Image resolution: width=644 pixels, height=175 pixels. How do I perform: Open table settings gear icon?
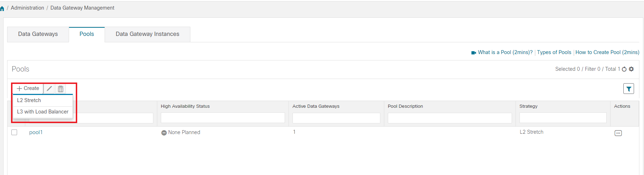click(631, 69)
